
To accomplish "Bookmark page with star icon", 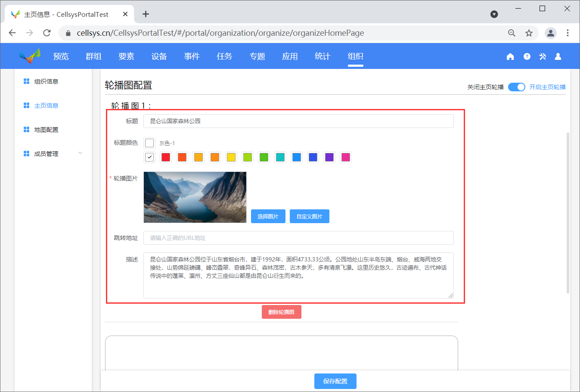I will click(x=529, y=33).
